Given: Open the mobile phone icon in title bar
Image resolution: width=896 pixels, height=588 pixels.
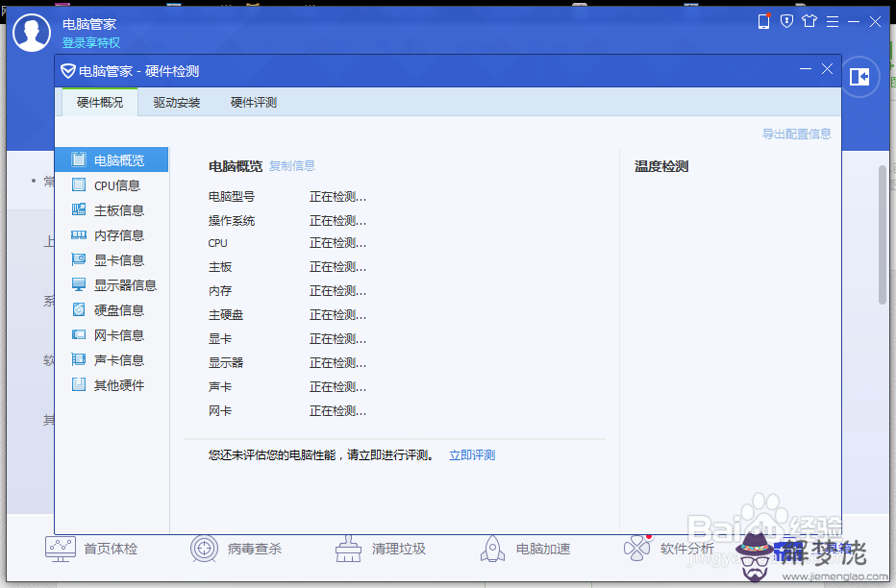Looking at the screenshot, I should coord(763,22).
